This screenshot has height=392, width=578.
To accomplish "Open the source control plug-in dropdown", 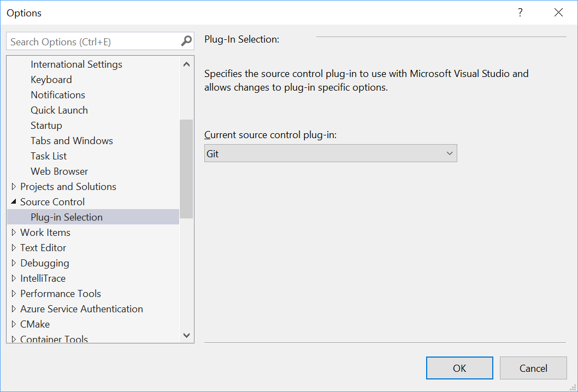I will (330, 153).
